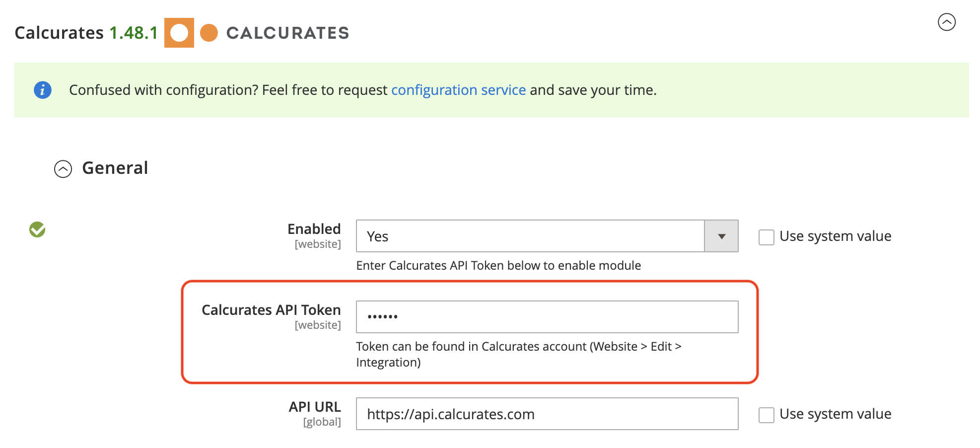Click the blue info icon in notice
Image resolution: width=980 pixels, height=448 pixels.
(x=43, y=90)
